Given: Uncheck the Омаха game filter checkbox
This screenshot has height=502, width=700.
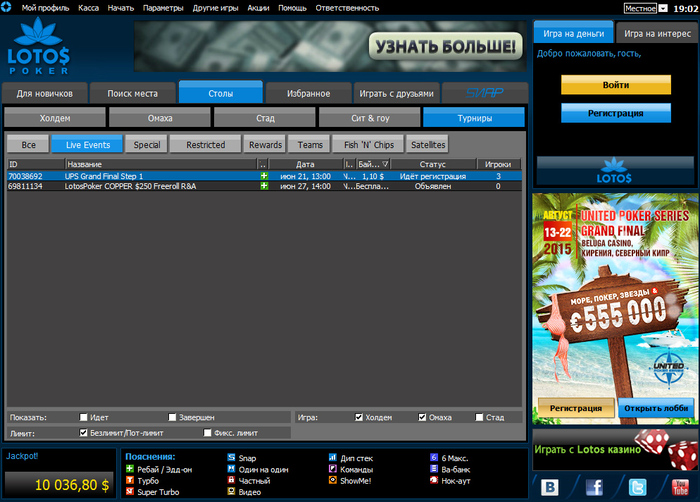Looking at the screenshot, I should pyautogui.click(x=422, y=417).
